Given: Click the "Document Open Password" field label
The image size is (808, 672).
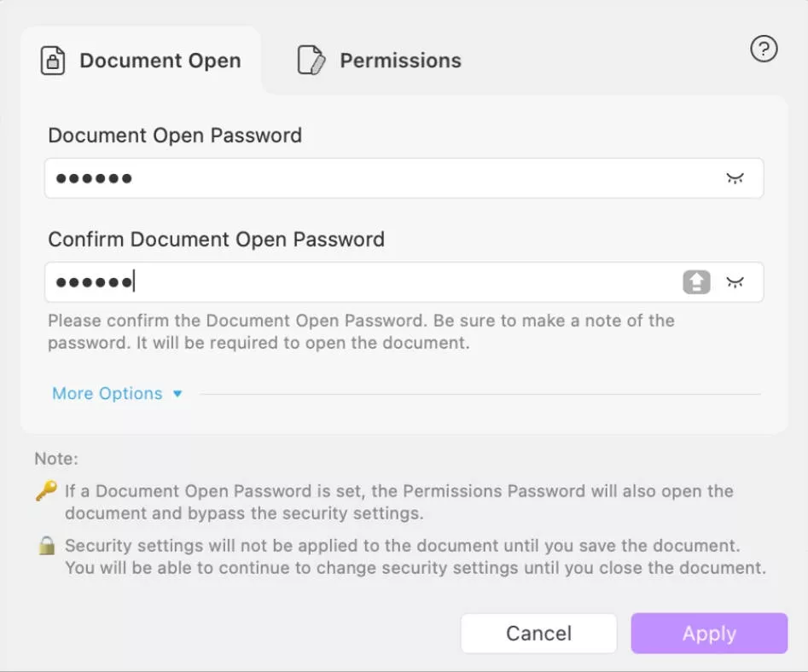Looking at the screenshot, I should pyautogui.click(x=175, y=136).
